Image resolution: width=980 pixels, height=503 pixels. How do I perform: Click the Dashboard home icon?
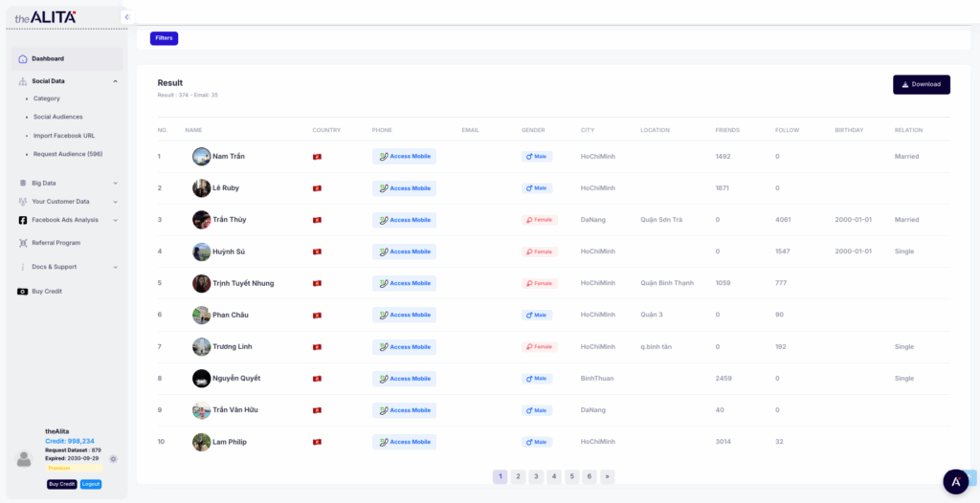pyautogui.click(x=23, y=59)
